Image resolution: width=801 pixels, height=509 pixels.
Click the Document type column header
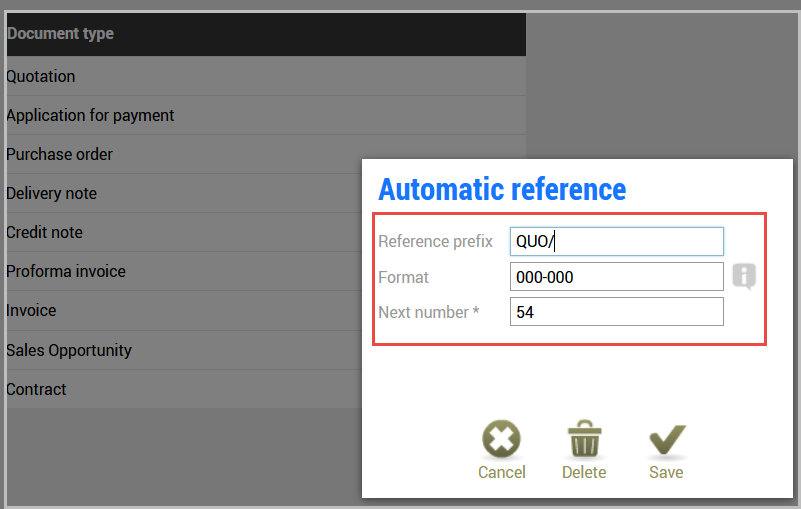[266, 34]
